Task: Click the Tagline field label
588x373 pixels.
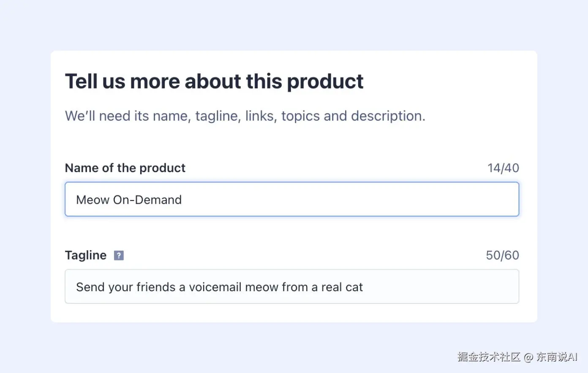Action: pyautogui.click(x=85, y=255)
